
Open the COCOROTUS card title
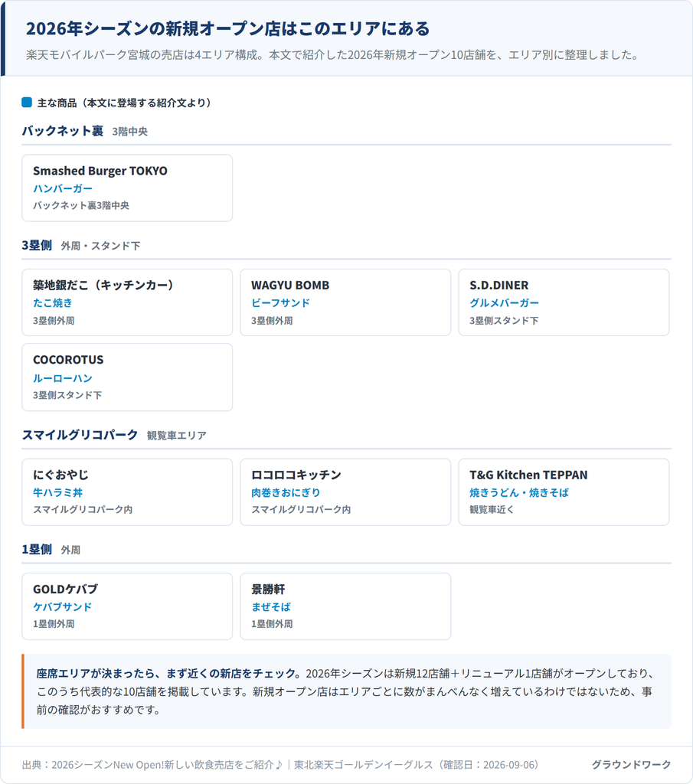pos(68,360)
